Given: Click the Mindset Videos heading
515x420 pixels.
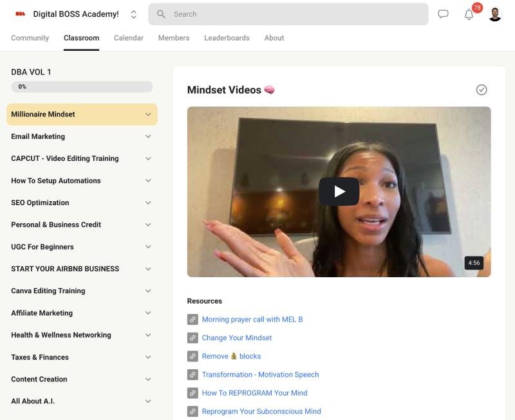Looking at the screenshot, I should pos(231,89).
